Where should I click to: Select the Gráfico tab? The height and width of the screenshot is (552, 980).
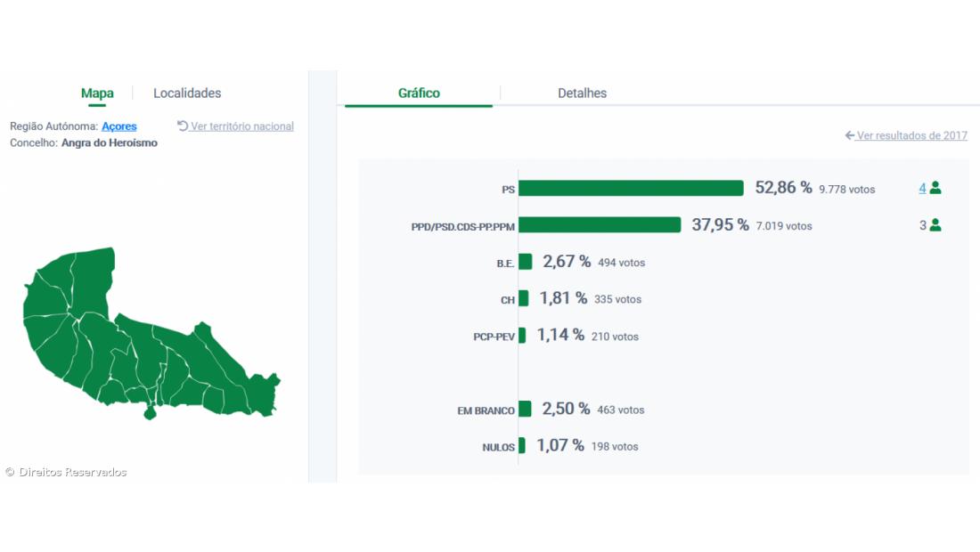coord(419,93)
